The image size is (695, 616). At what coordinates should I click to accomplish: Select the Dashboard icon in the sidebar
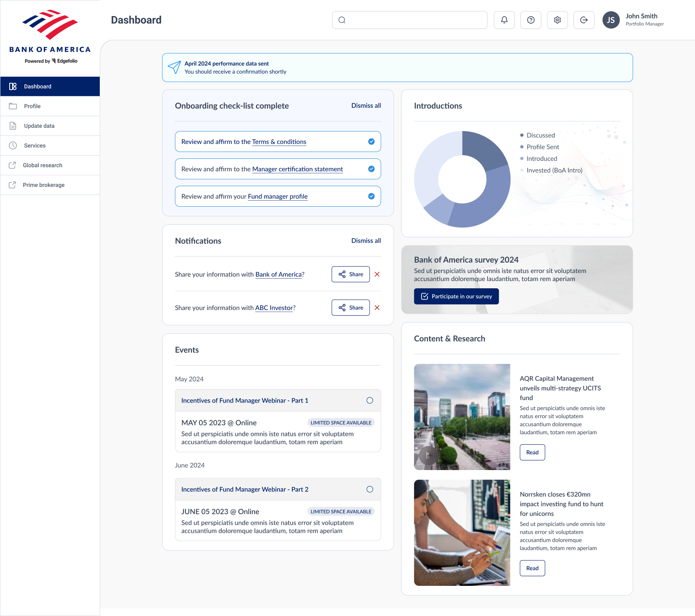[13, 86]
